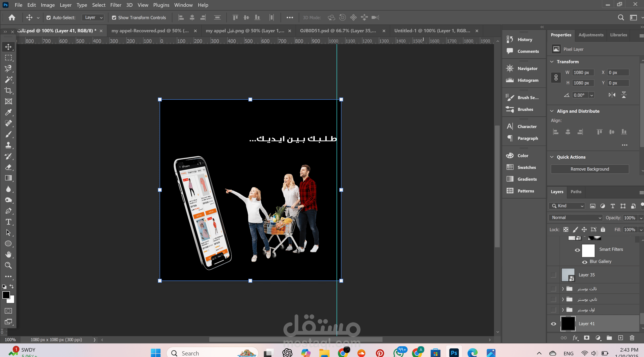Click the Width field in Transform
This screenshot has width=644, height=357.
[583, 73]
